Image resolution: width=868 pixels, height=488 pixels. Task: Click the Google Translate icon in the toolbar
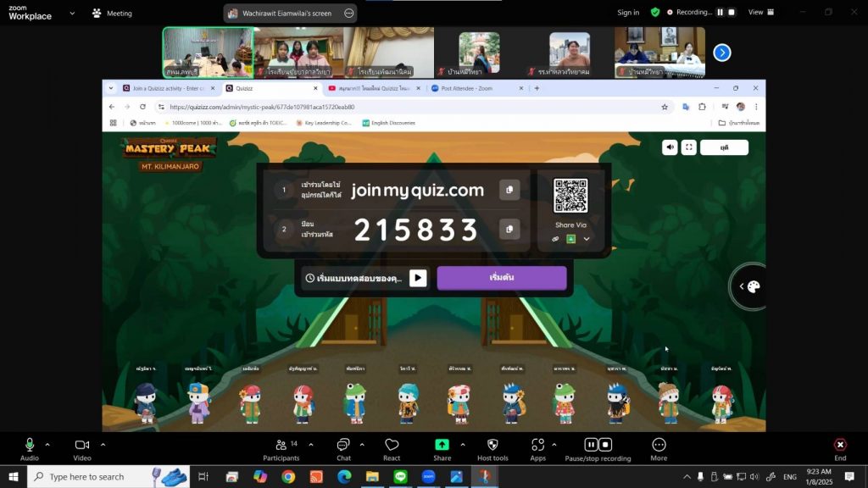pyautogui.click(x=686, y=107)
